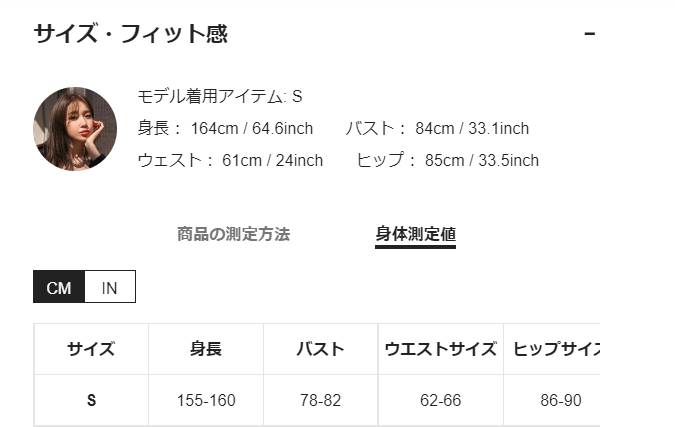Select the 身体測定値 tab
This screenshot has height=427, width=675.
pyautogui.click(x=415, y=234)
